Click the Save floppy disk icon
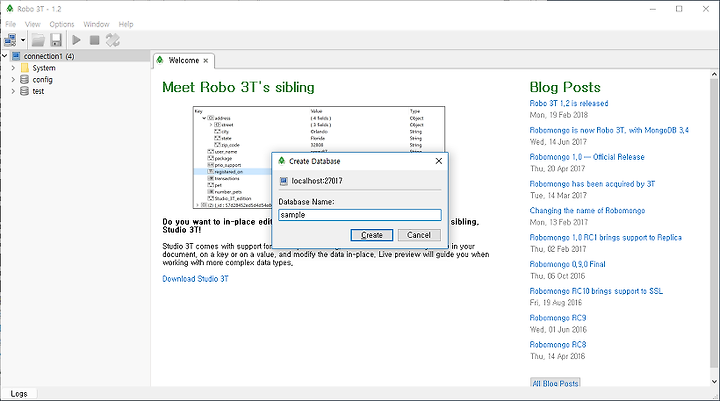 [56, 40]
